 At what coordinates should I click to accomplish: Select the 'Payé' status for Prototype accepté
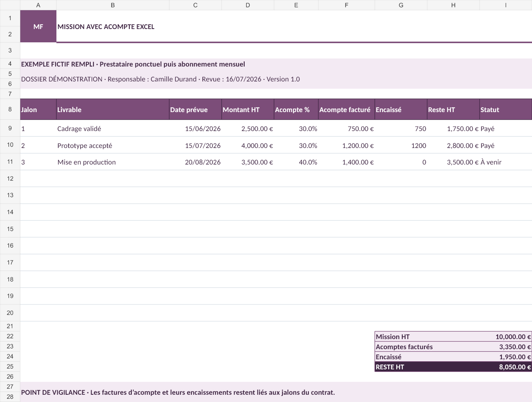[506, 146]
